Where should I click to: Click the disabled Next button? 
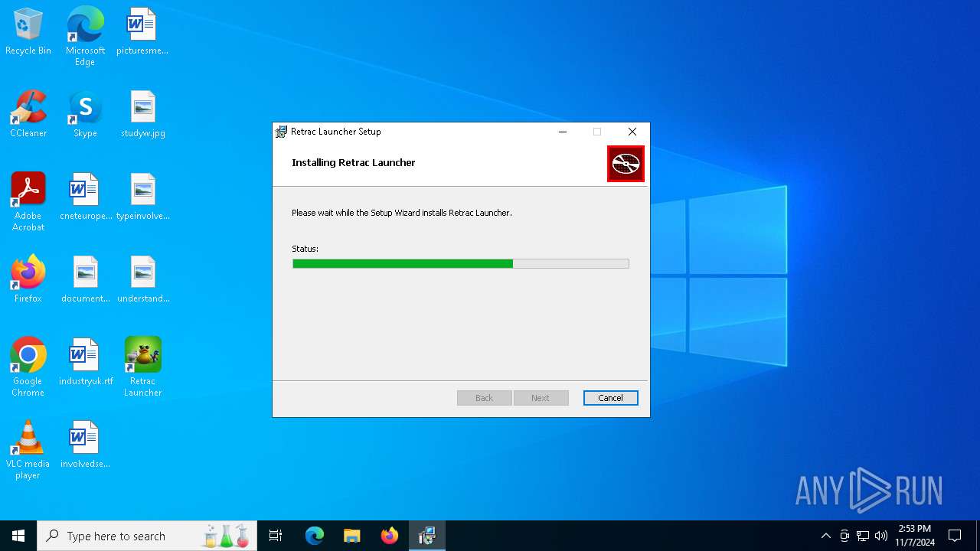click(x=541, y=398)
